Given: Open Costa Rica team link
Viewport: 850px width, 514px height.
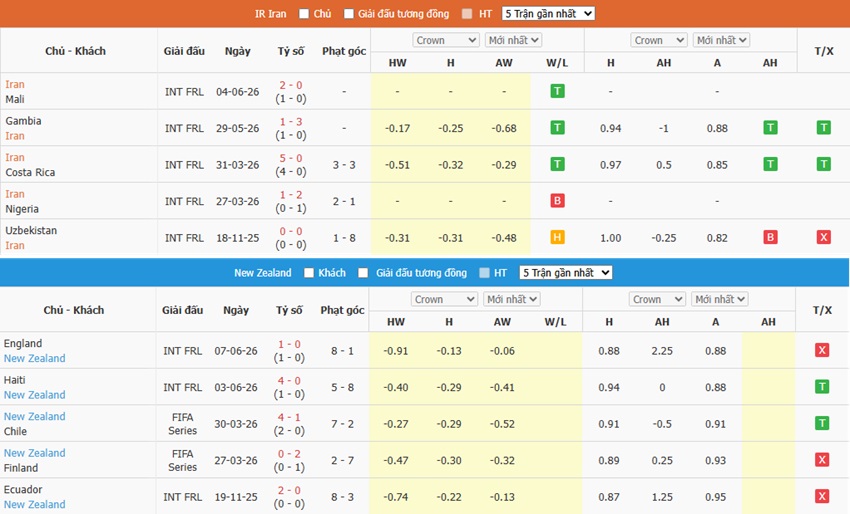Looking at the screenshot, I should click(30, 172).
